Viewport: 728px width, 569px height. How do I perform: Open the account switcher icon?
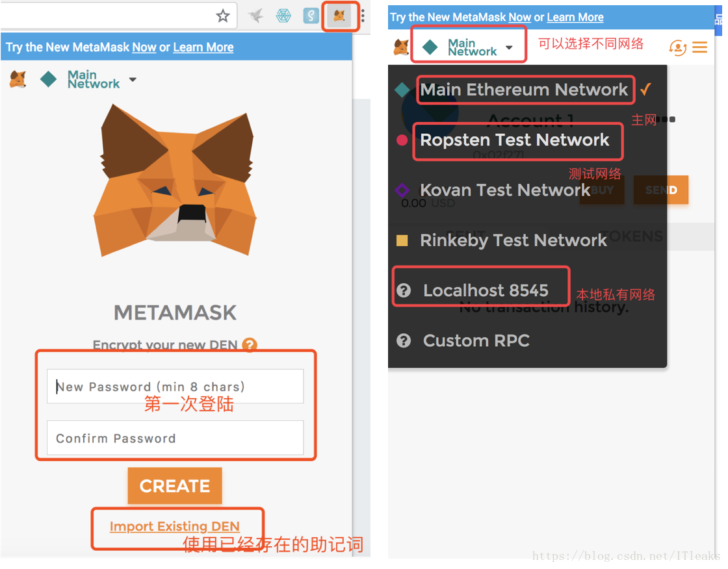(677, 47)
